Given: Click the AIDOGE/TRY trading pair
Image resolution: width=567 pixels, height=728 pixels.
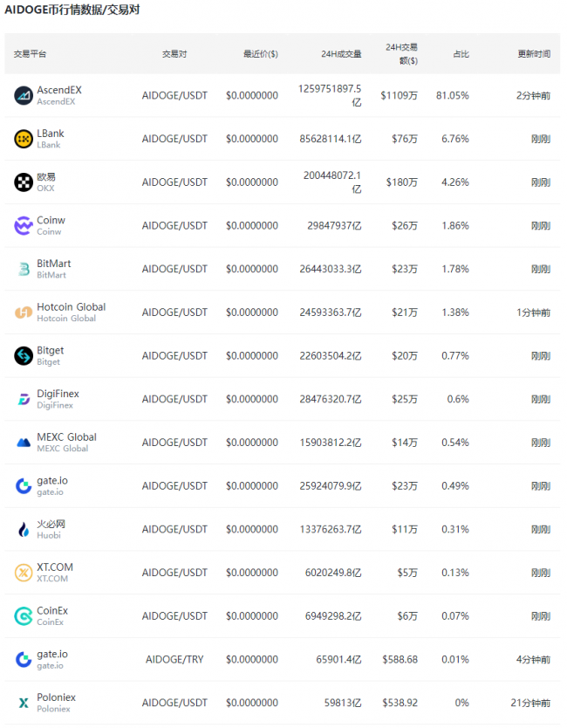Looking at the screenshot, I should [174, 659].
